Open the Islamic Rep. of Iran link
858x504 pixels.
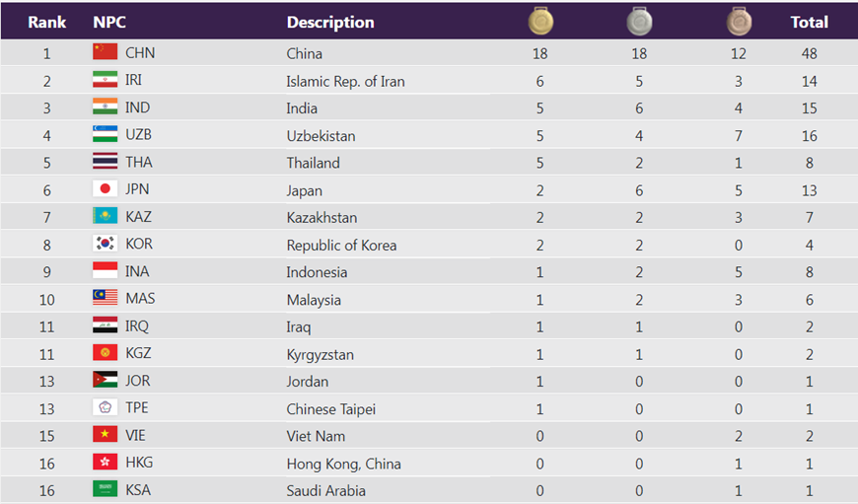click(345, 81)
